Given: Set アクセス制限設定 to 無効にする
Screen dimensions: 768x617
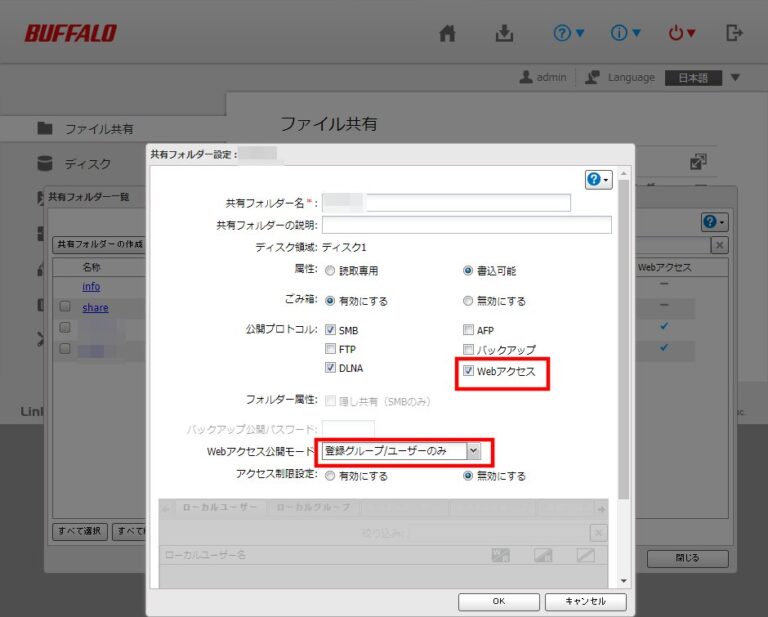Looking at the screenshot, I should point(468,476).
